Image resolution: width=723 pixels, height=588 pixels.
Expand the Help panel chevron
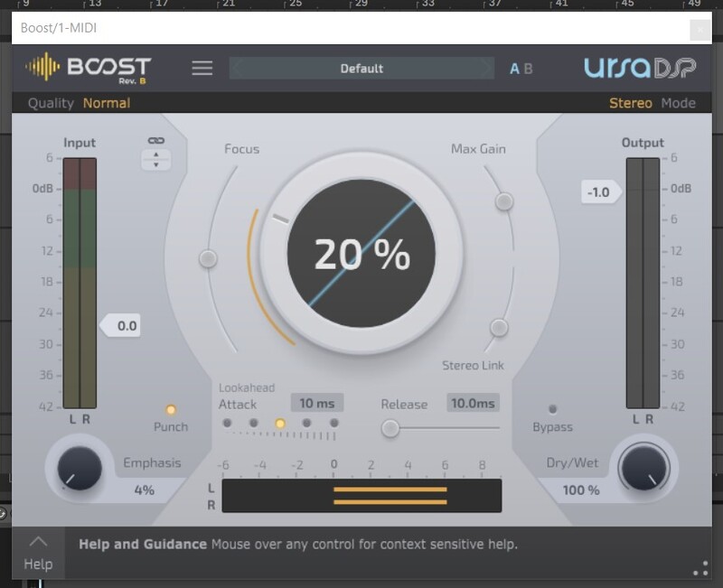pyautogui.click(x=38, y=542)
